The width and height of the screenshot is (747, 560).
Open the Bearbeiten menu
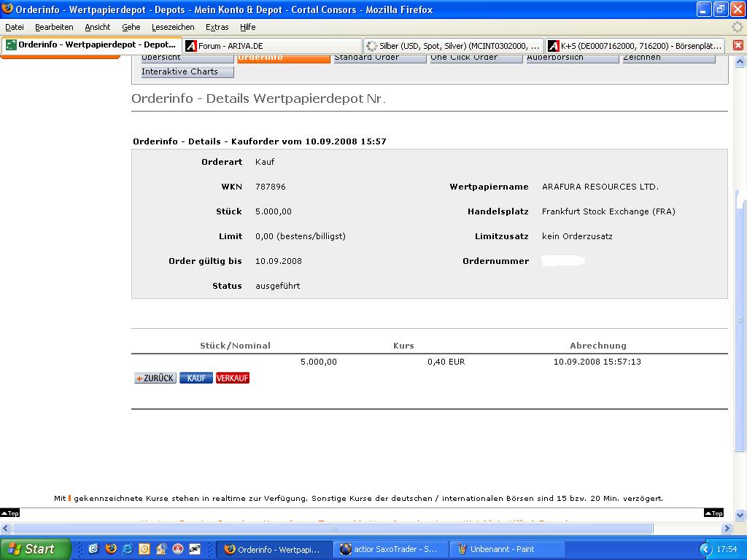pyautogui.click(x=54, y=27)
